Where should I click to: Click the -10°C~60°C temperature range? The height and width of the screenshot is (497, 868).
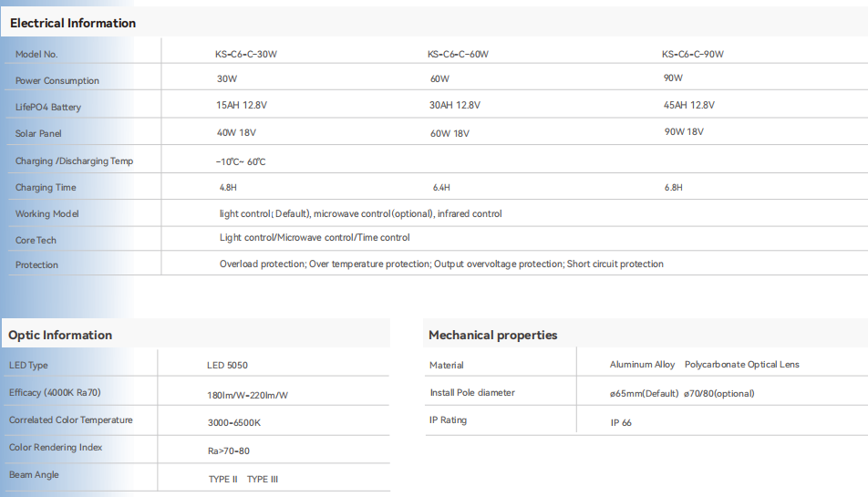coord(241,162)
